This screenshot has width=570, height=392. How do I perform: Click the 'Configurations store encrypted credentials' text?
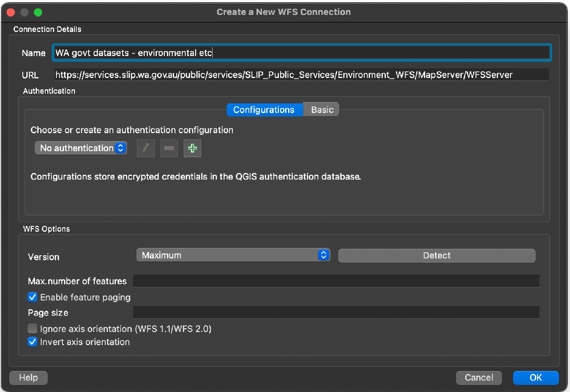(196, 177)
